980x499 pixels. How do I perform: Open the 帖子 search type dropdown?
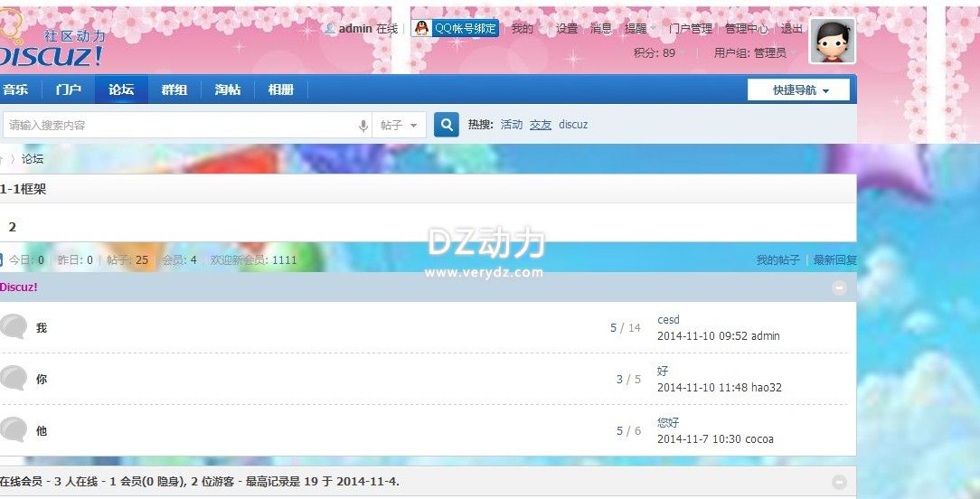(399, 126)
